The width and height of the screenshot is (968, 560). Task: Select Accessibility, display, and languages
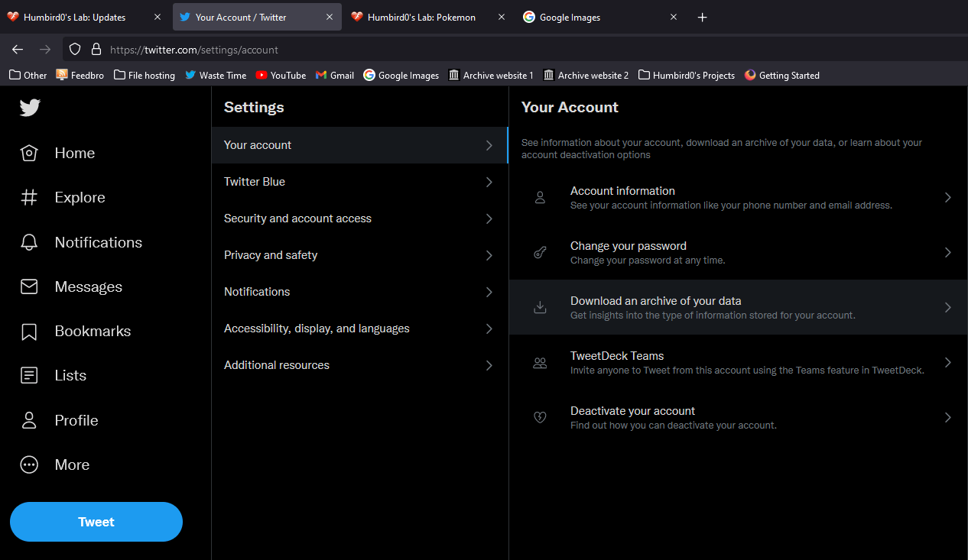click(317, 329)
